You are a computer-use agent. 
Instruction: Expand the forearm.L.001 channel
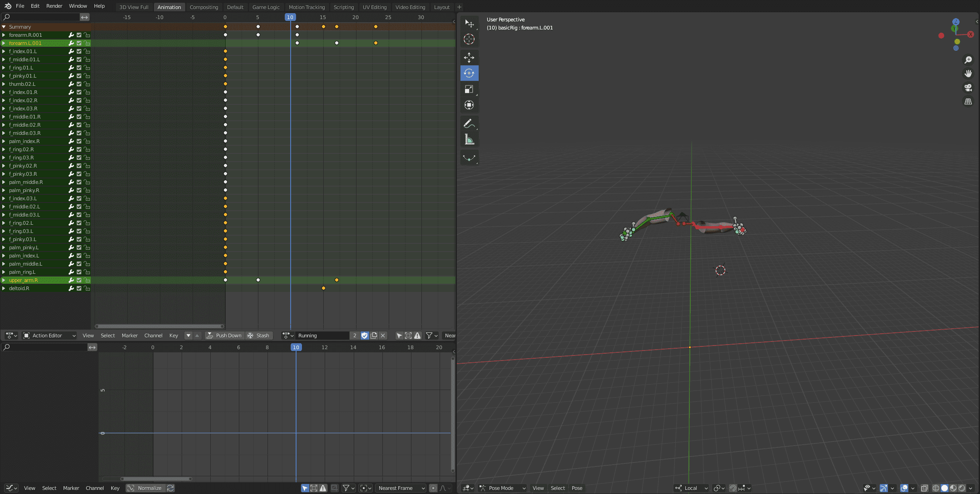[x=4, y=43]
